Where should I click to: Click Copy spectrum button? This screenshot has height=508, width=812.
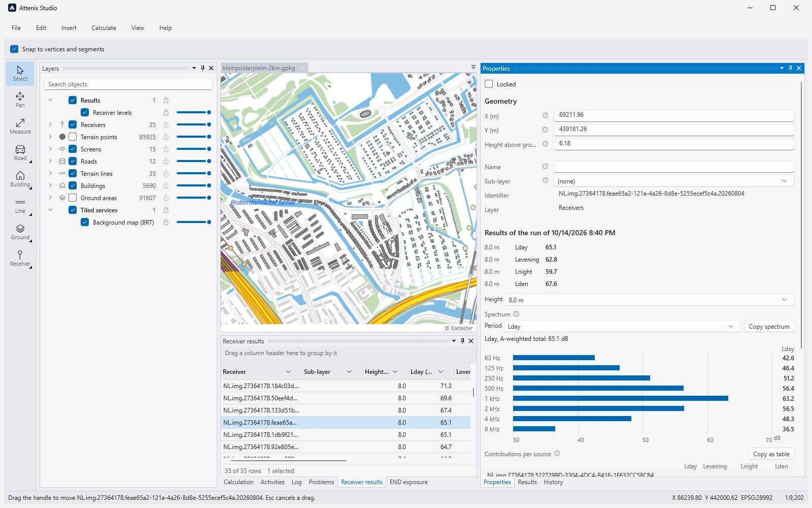pos(769,326)
